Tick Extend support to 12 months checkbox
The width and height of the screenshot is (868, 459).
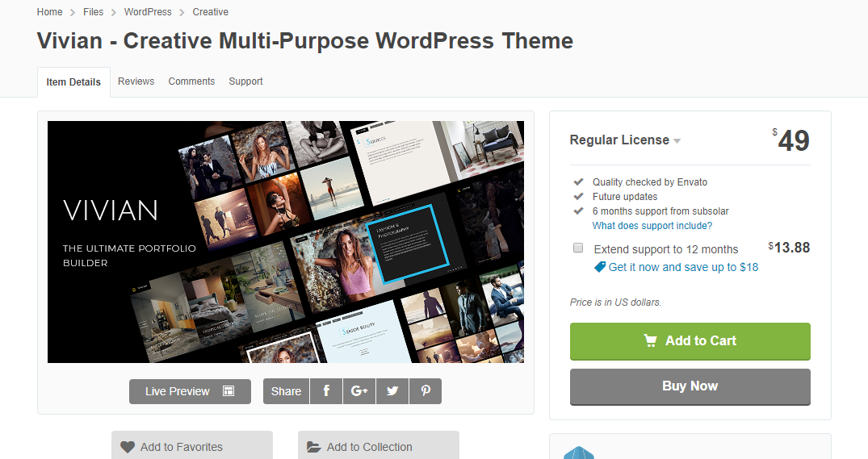[578, 248]
